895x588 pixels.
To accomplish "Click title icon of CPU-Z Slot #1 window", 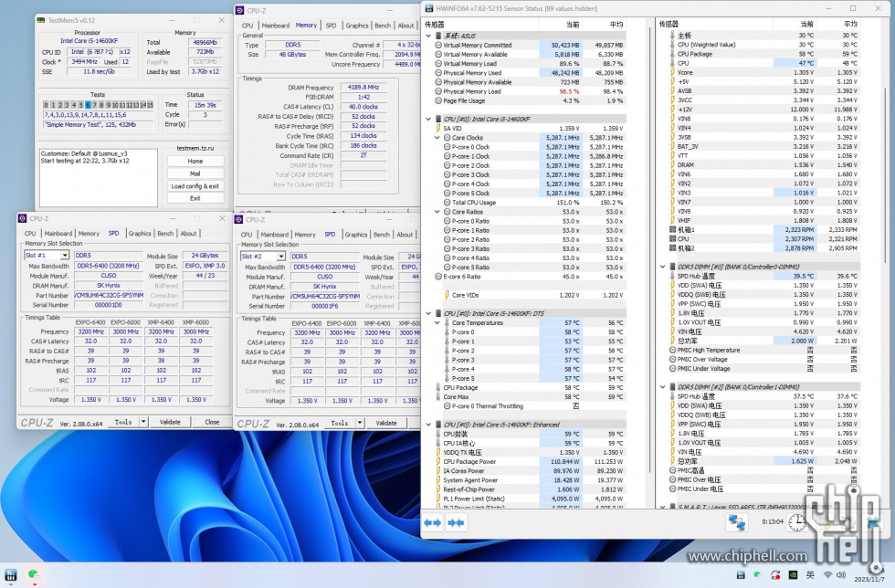I will 23,218.
